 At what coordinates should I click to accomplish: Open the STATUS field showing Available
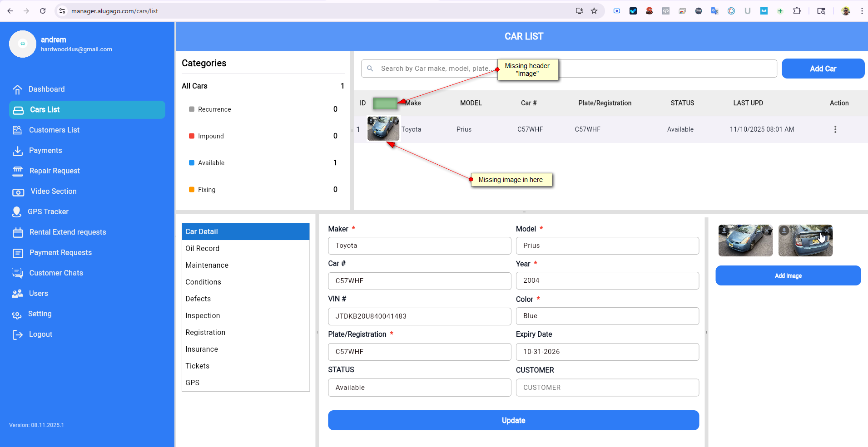coord(419,388)
